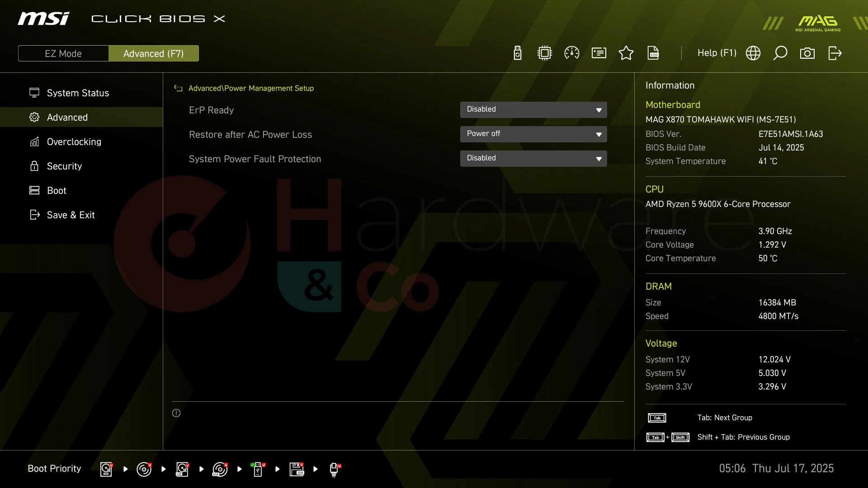The image size is (868, 488).
Task: Open the LOG file icon
Action: pos(653,53)
